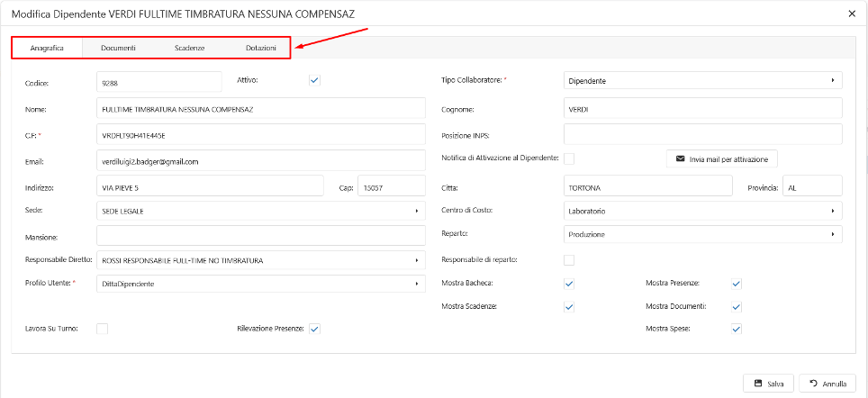Open the Profilo Utente dropdown
Viewport: 868px width, 398px height.
click(260, 284)
